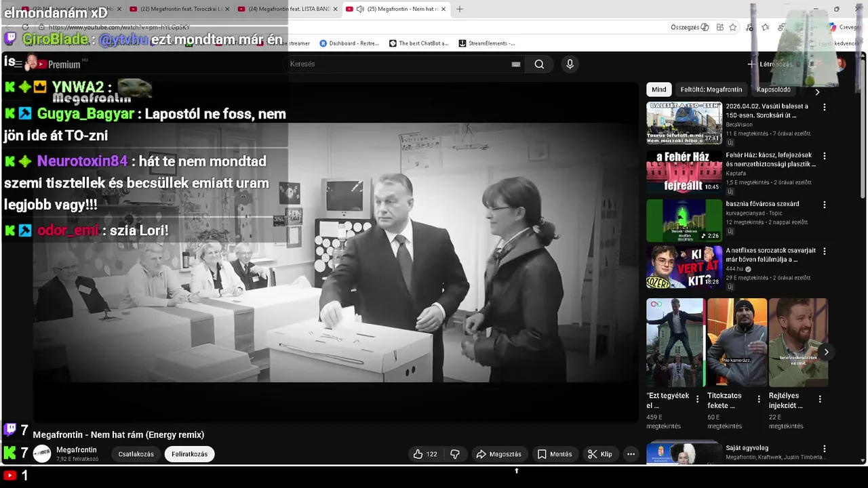Dislike the video with thumbs down
The width and height of the screenshot is (868, 488).
tap(455, 454)
